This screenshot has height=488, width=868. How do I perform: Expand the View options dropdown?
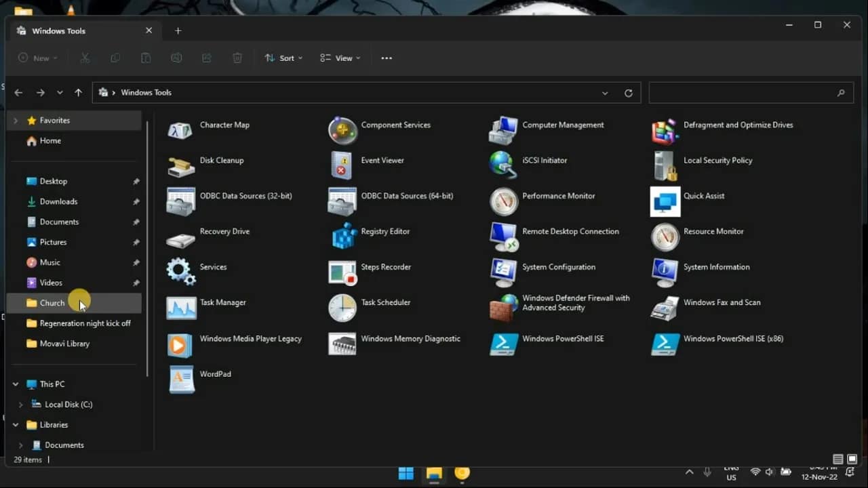coord(339,58)
